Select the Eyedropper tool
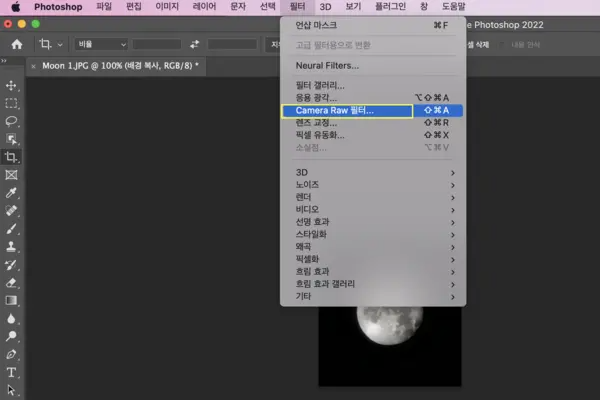The width and height of the screenshot is (600, 400). [11, 193]
